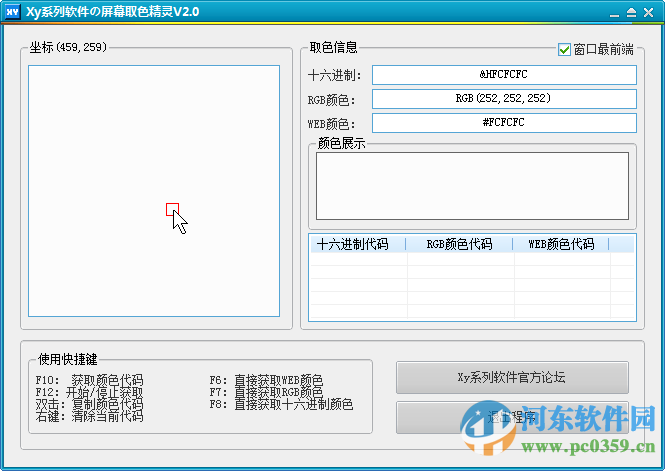665x471 pixels.
Task: Click the 十六进制 value field &HFCFCFC
Action: coord(504,75)
